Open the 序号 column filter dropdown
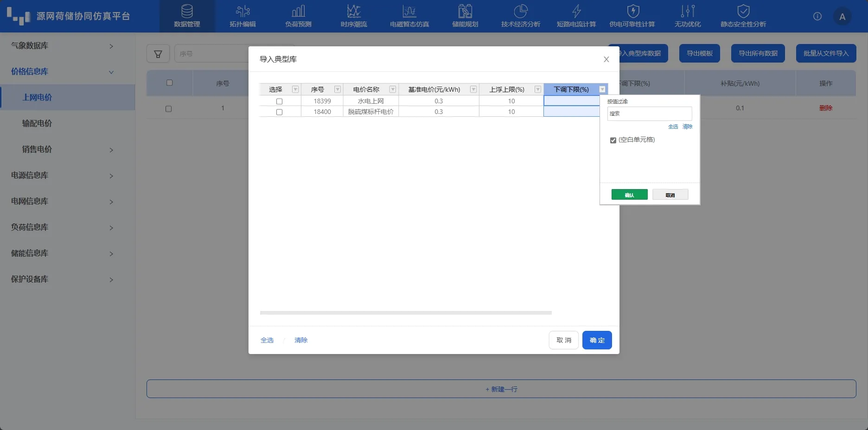 338,89
